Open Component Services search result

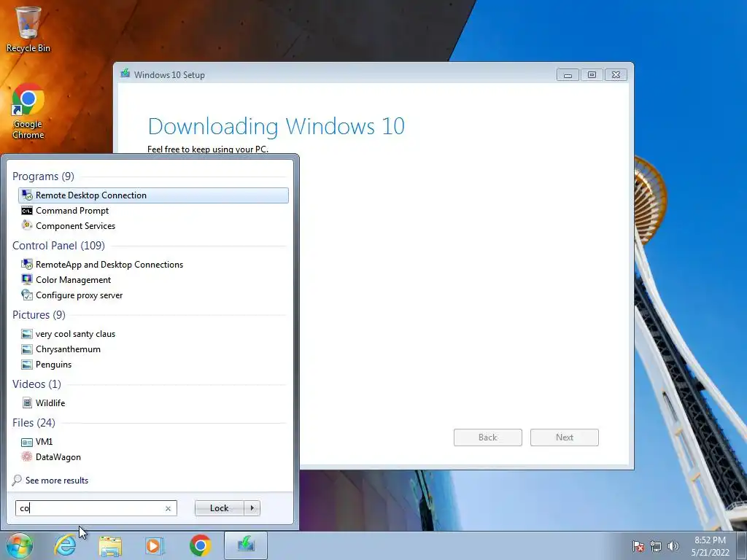[153, 226]
